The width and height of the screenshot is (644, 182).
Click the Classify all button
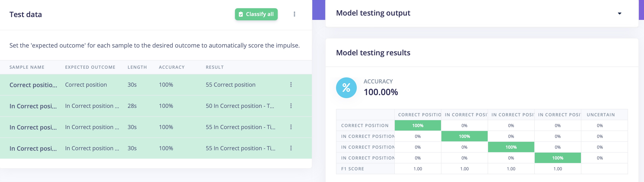pyautogui.click(x=256, y=14)
